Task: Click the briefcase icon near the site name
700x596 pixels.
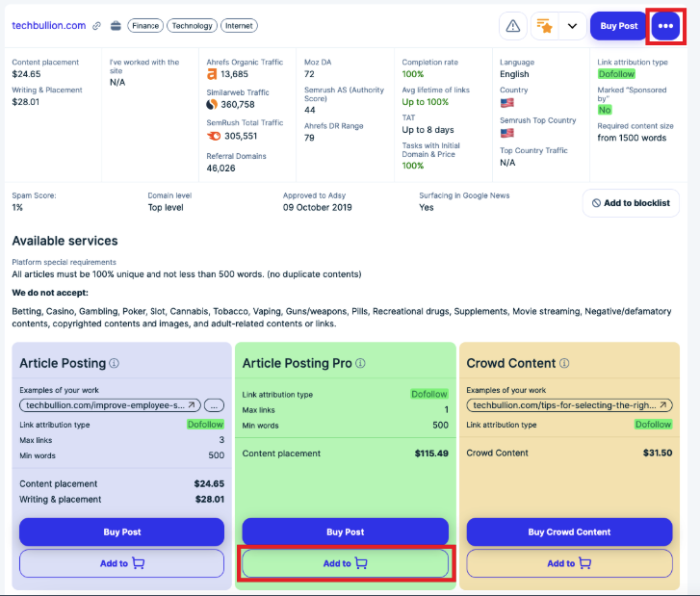Action: click(x=116, y=26)
